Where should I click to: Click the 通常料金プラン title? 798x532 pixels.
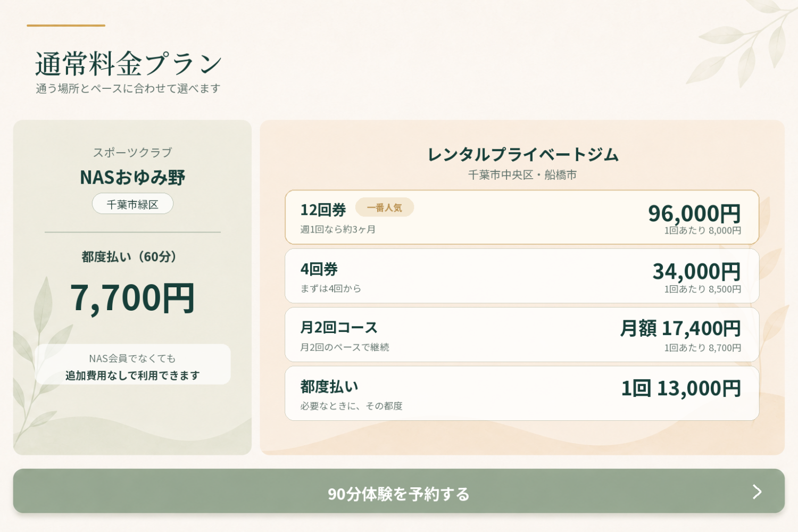(128, 64)
